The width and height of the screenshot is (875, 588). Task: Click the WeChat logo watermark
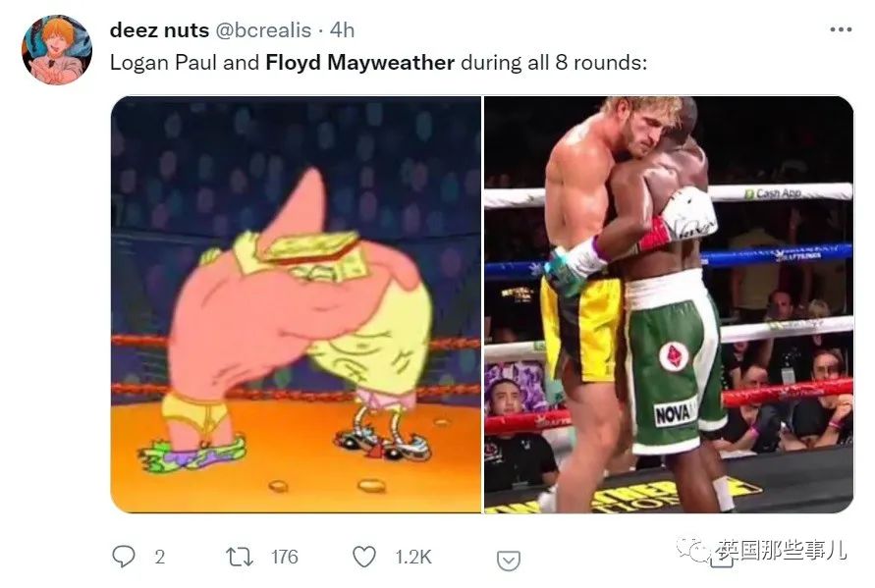[x=693, y=550]
